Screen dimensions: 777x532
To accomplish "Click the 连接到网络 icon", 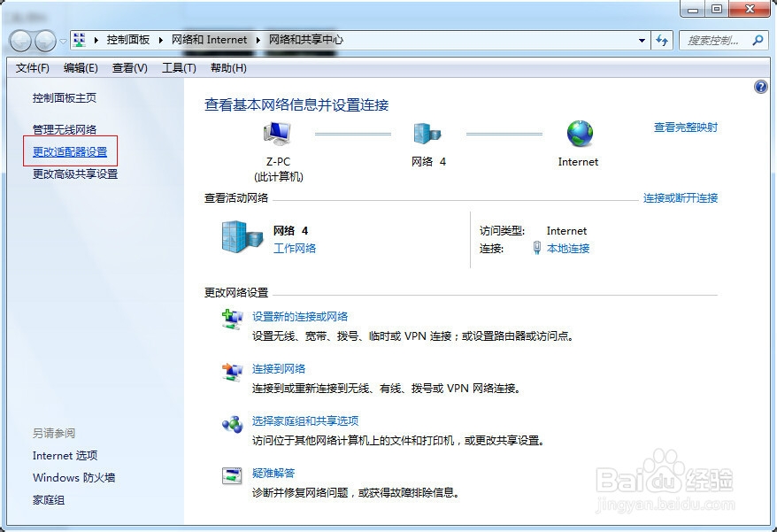I will click(231, 371).
